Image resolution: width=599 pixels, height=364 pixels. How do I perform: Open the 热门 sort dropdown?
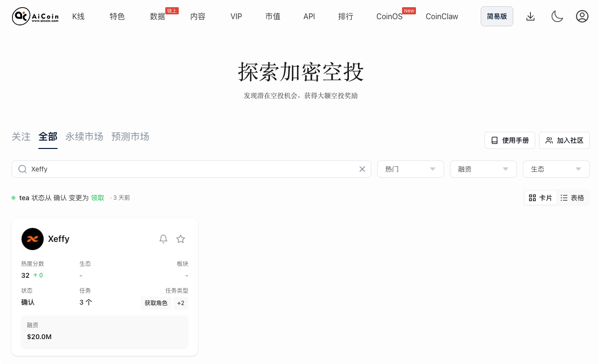411,169
